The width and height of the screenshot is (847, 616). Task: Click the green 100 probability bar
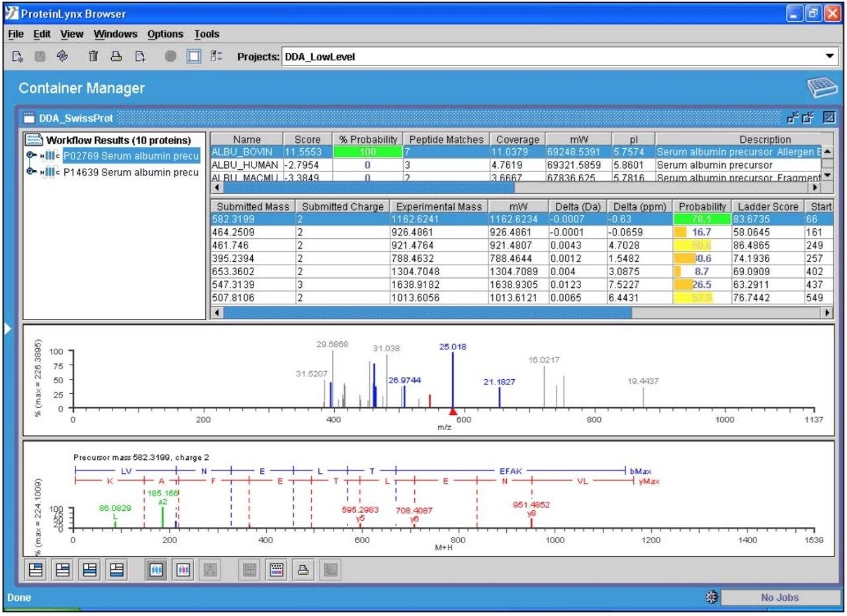point(367,152)
